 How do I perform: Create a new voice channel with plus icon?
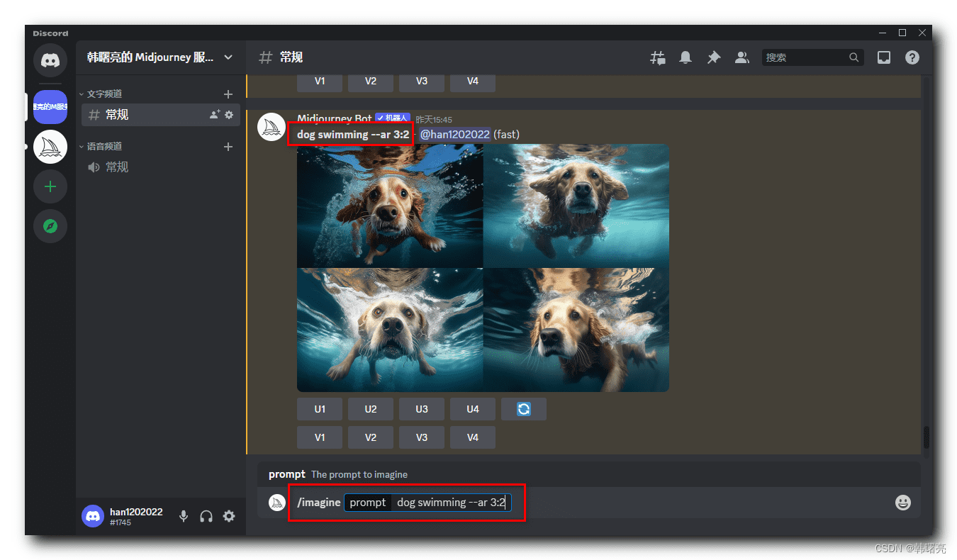pos(228,146)
